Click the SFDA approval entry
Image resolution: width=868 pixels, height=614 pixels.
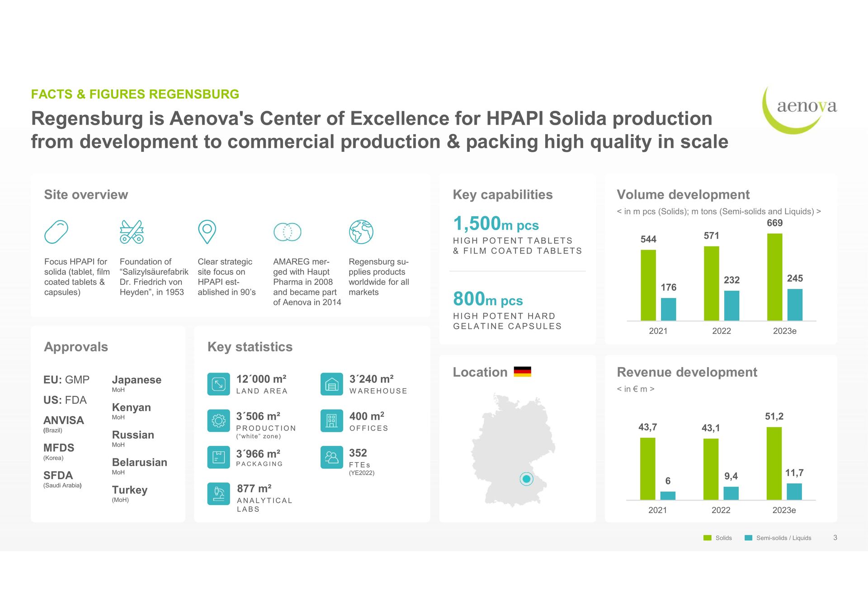(x=62, y=479)
